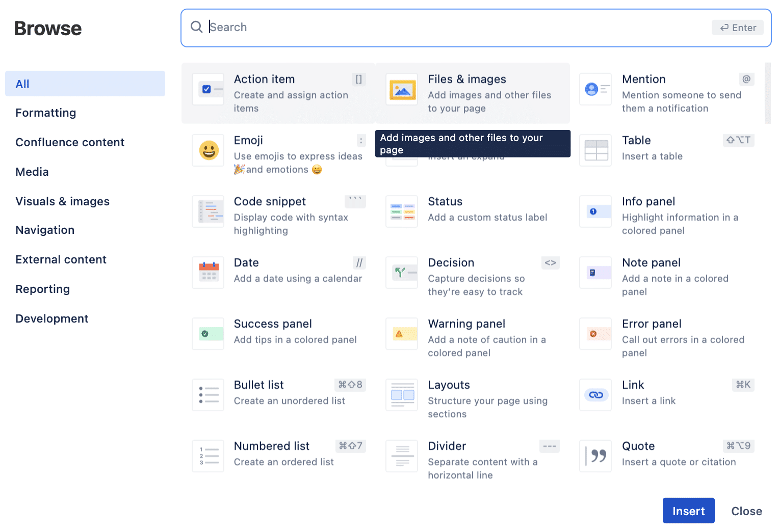Choose the Code snippet icon
The width and height of the screenshot is (779, 532).
coord(208,211)
